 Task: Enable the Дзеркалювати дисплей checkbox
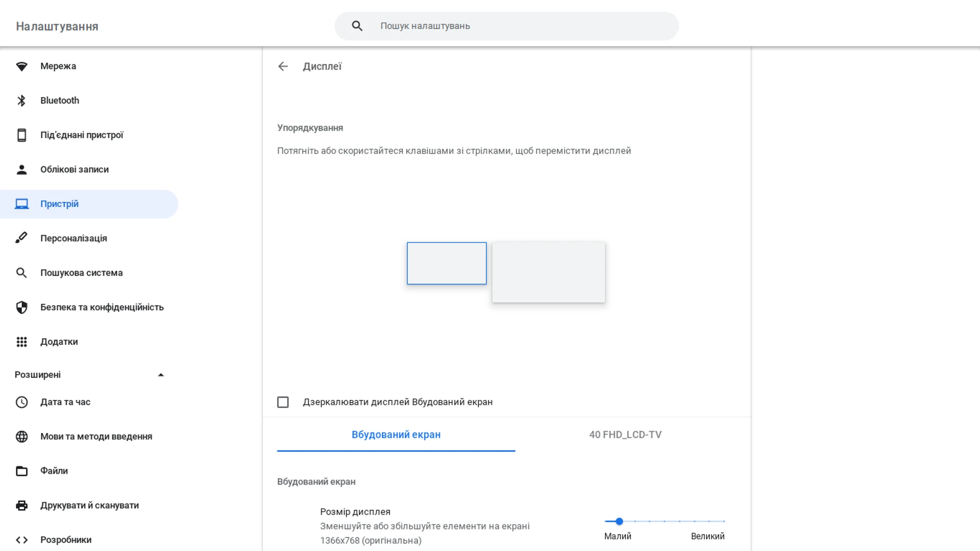coord(283,402)
